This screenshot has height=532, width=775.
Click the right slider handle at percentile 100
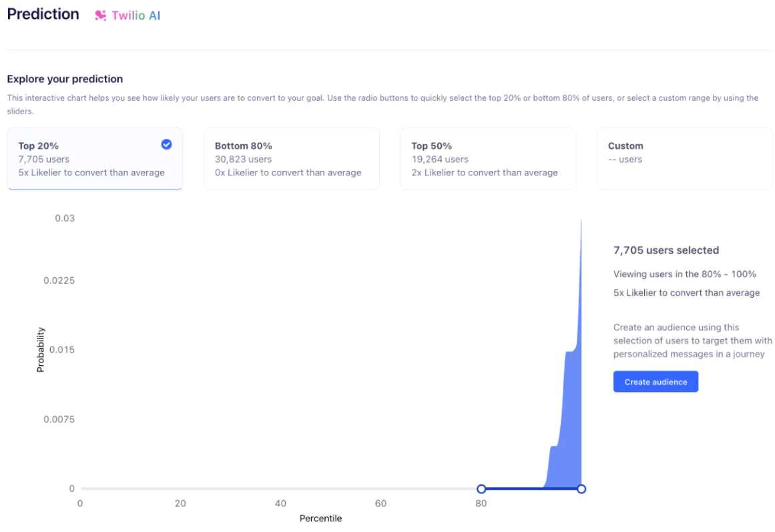click(581, 489)
